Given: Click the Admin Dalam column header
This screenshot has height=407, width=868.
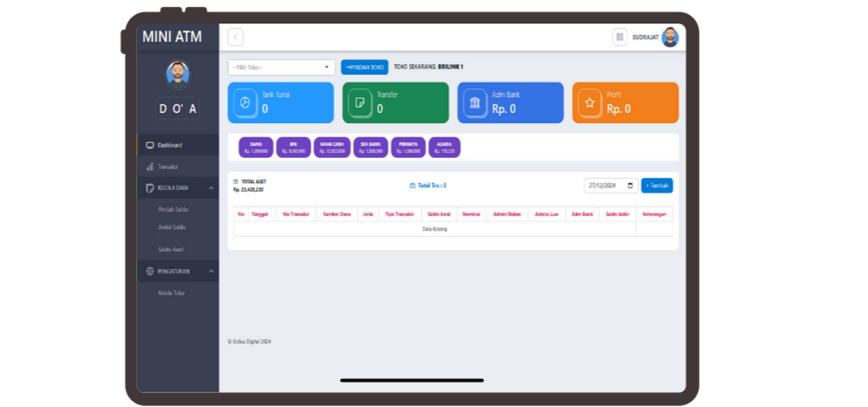Looking at the screenshot, I should tap(507, 213).
